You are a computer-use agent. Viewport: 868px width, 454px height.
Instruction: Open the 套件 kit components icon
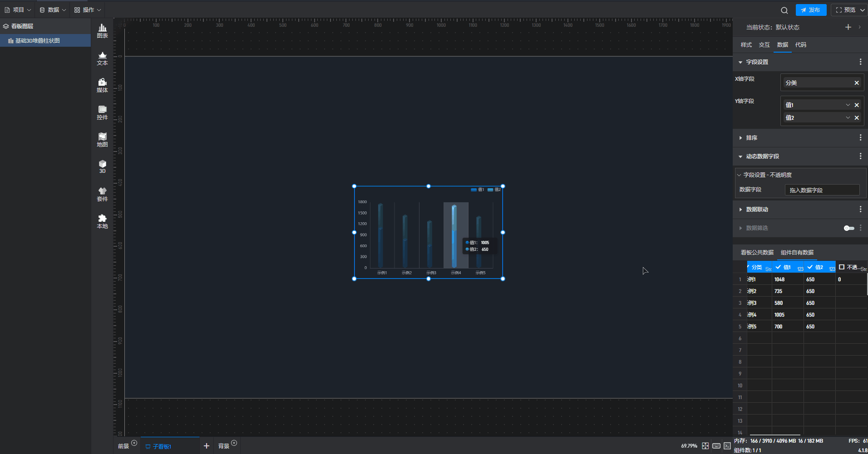coord(102,194)
